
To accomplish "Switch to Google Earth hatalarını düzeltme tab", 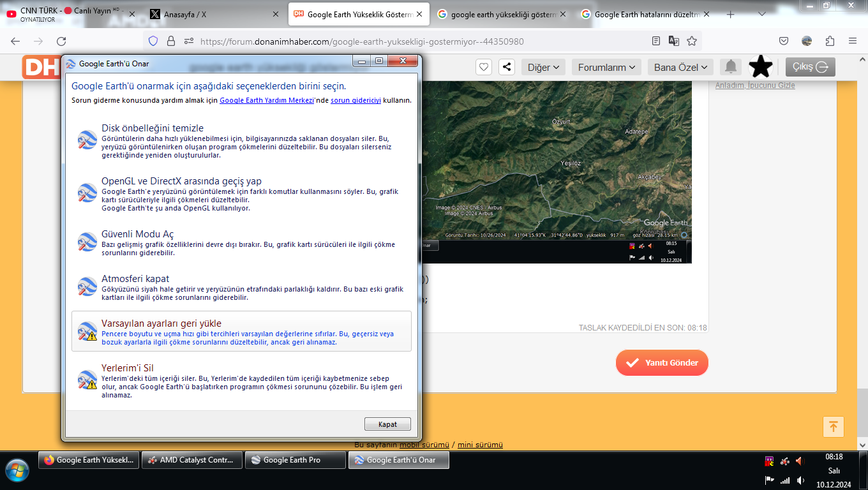I will [x=646, y=14].
